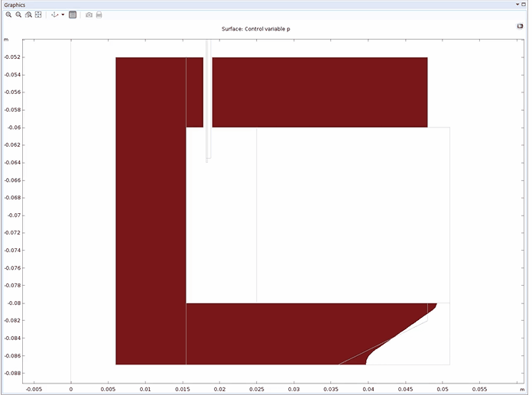Click the y-axis label -0.074
Image resolution: width=532 pixels, height=395 pixels.
click(12, 251)
